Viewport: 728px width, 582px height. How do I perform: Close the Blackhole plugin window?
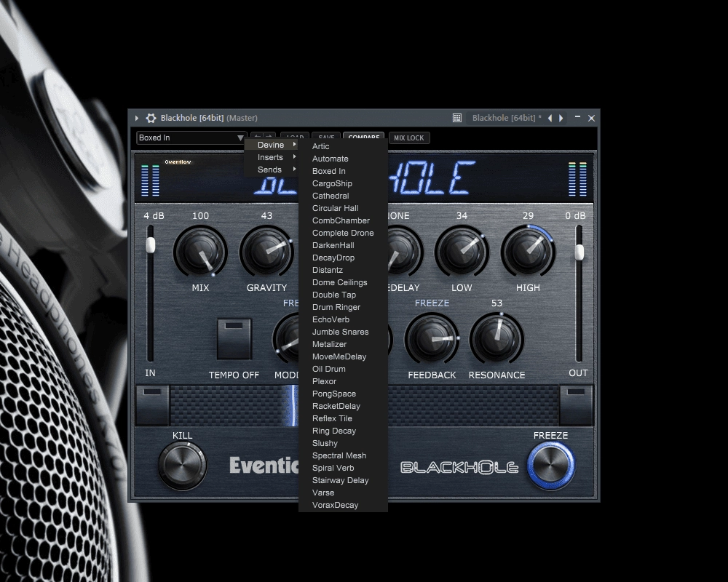tap(591, 119)
